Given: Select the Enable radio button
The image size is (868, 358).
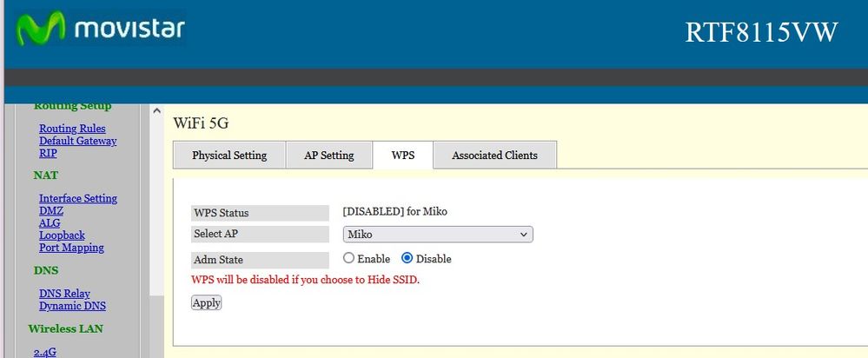Looking at the screenshot, I should coord(349,259).
